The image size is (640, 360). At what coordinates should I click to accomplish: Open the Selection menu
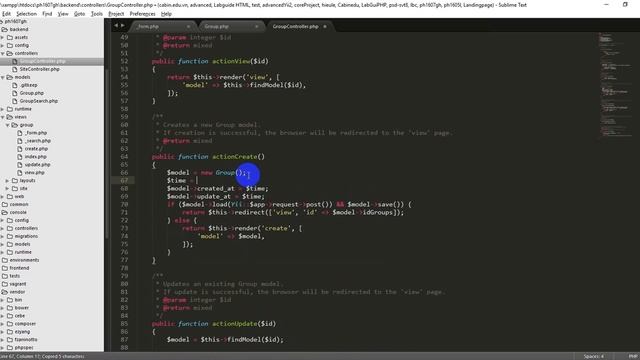[27, 13]
